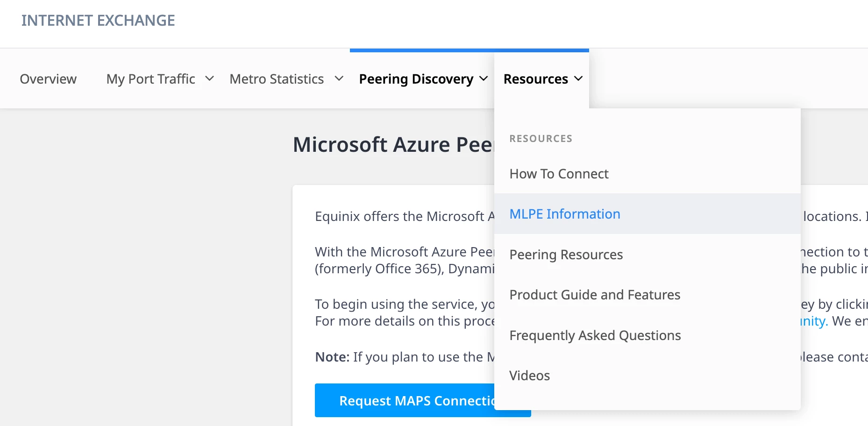Select How To Connect from Resources
This screenshot has width=868, height=426.
pyautogui.click(x=559, y=174)
